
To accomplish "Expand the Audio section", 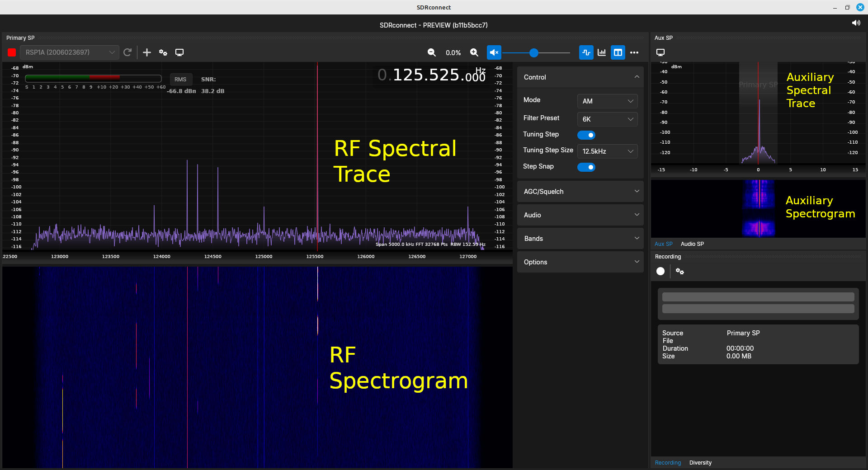I will coord(580,215).
